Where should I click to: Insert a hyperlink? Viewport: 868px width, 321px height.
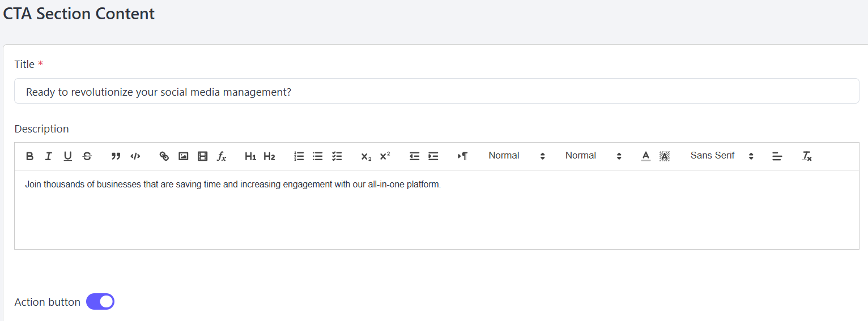click(x=164, y=156)
